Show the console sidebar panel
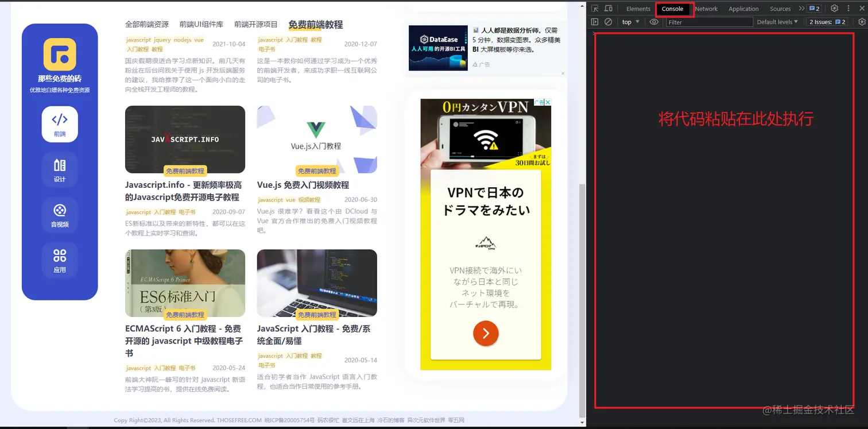 (595, 22)
